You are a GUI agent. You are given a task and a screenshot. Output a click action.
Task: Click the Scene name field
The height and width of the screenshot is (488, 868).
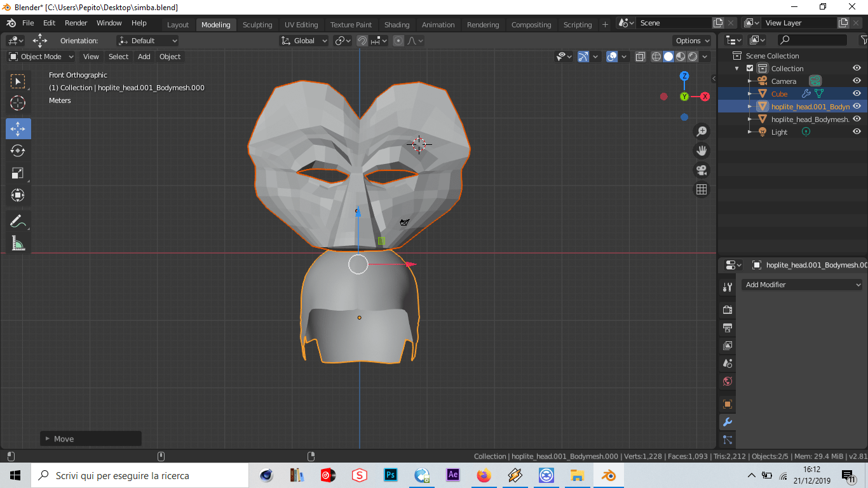675,23
